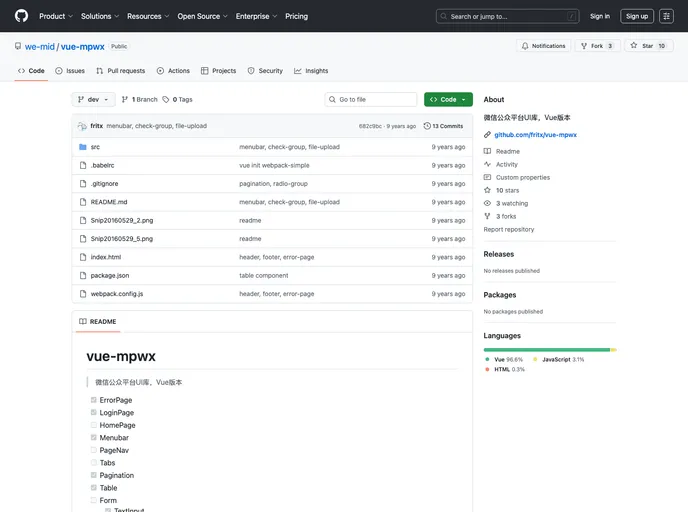The image size is (688, 512).
Task: Click the file icon next to README.md
Action: 82,202
